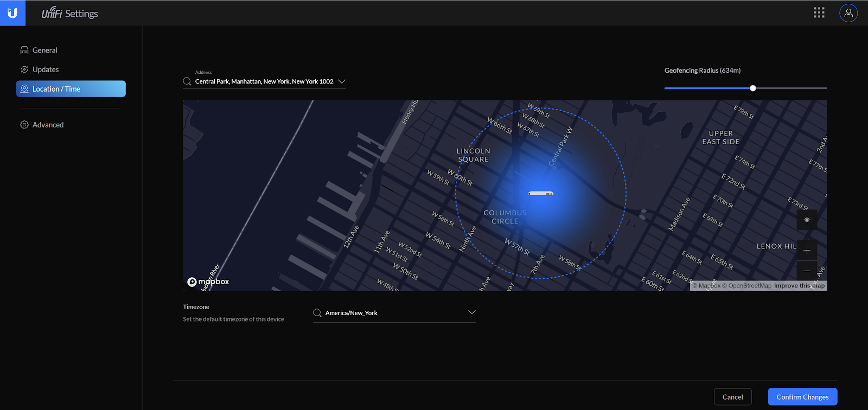
Task: Click Improve this map link
Action: [x=799, y=286]
